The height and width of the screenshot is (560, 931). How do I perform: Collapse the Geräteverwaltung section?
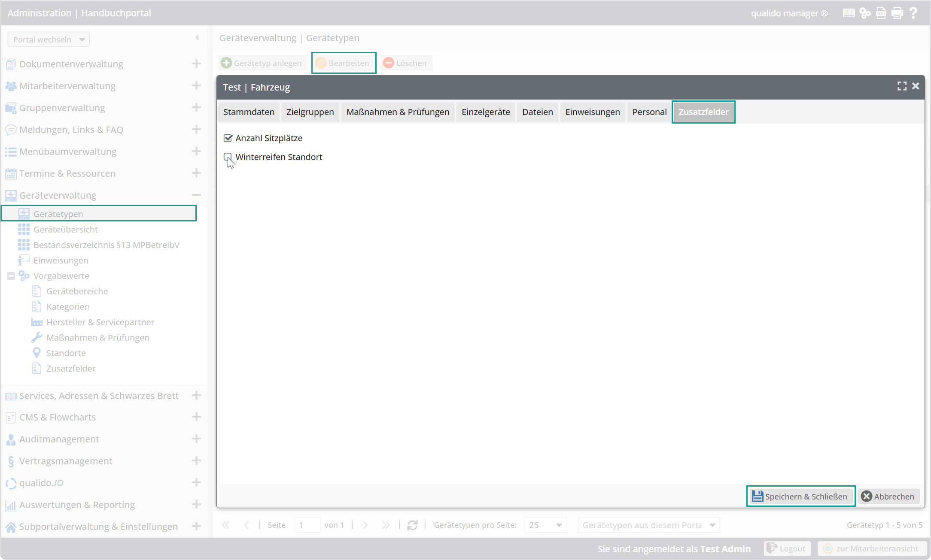click(196, 195)
